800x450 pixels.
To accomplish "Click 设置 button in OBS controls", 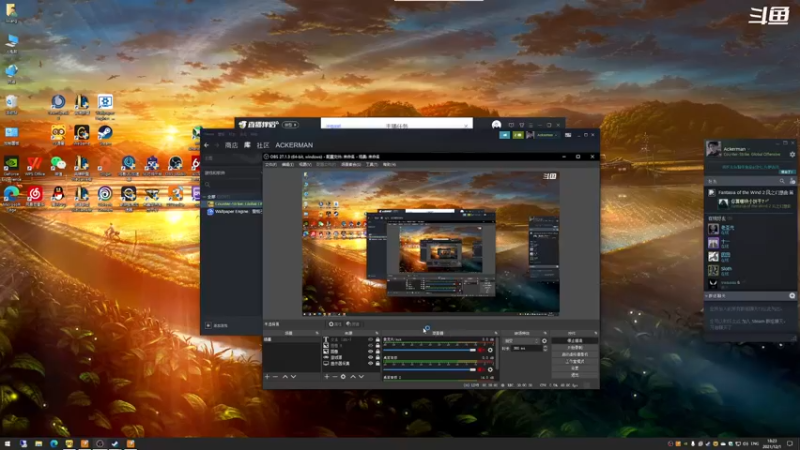I will coord(574,368).
